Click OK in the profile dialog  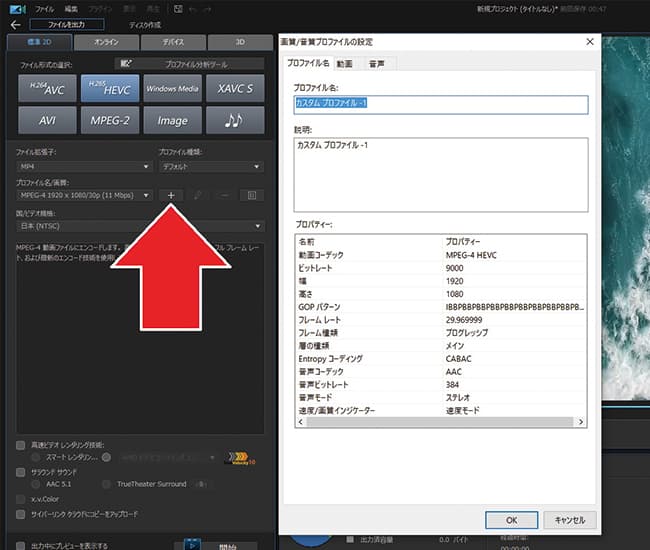click(512, 520)
